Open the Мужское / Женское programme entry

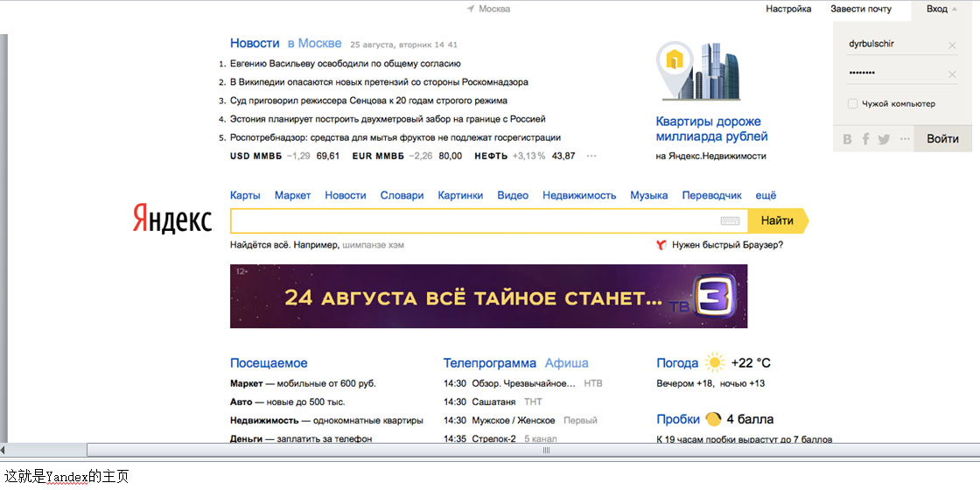pos(521,421)
